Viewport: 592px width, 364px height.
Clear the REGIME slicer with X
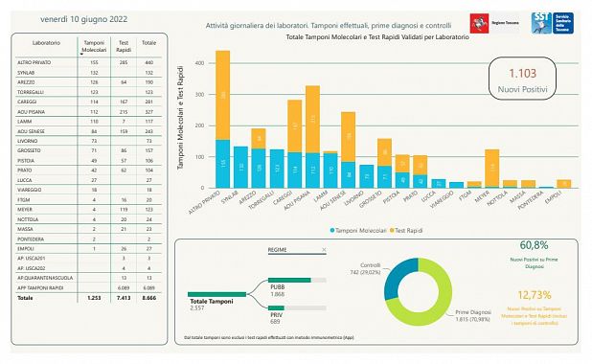tap(324, 250)
